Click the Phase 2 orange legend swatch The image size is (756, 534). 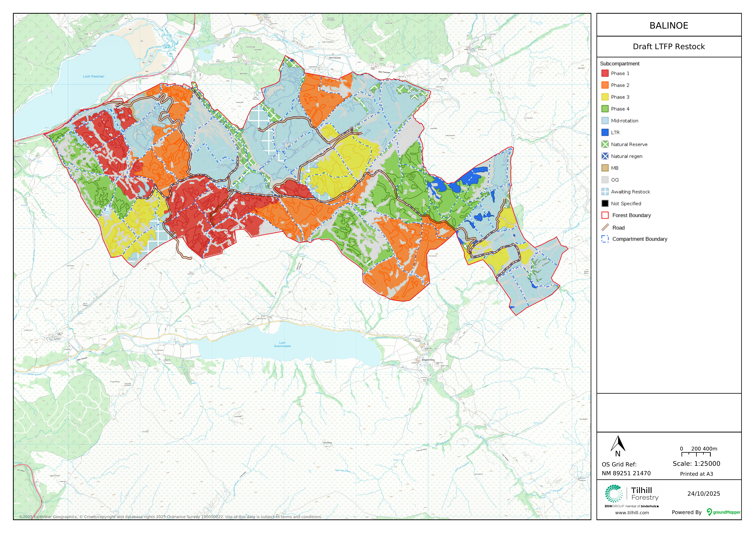[605, 85]
